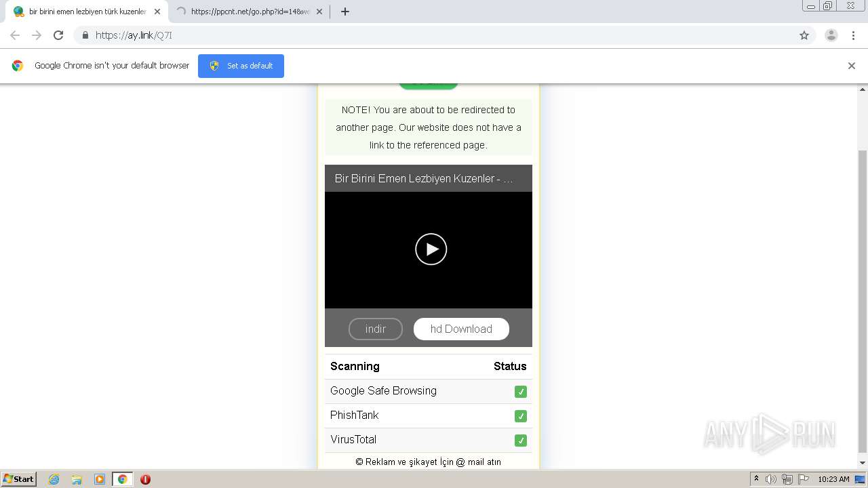Open Chrome's three-dot menu

(853, 35)
